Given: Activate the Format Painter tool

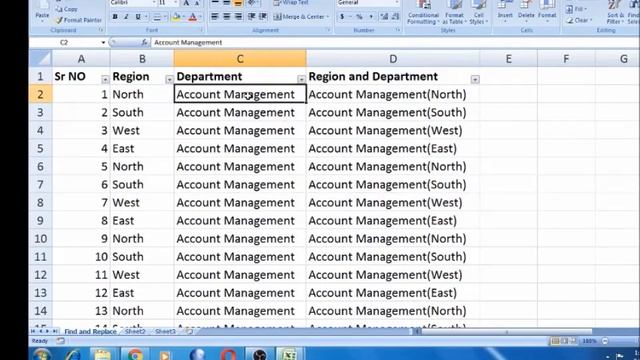Looking at the screenshot, I should coord(79,20).
